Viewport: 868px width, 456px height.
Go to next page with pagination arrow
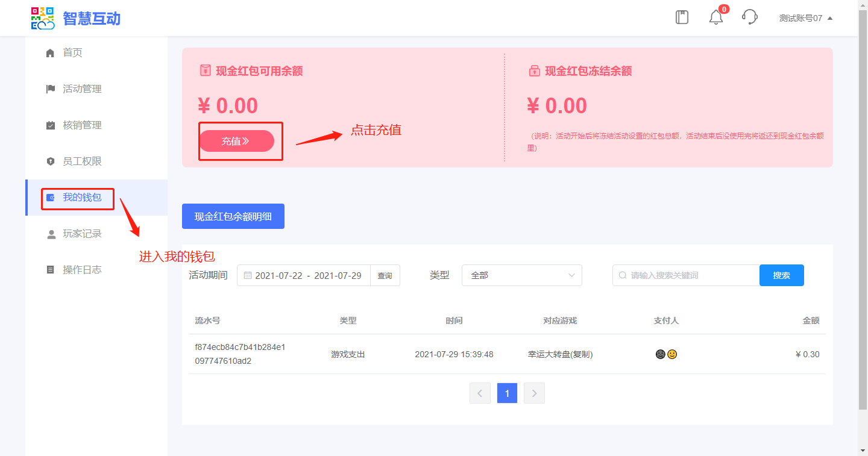[x=534, y=393]
